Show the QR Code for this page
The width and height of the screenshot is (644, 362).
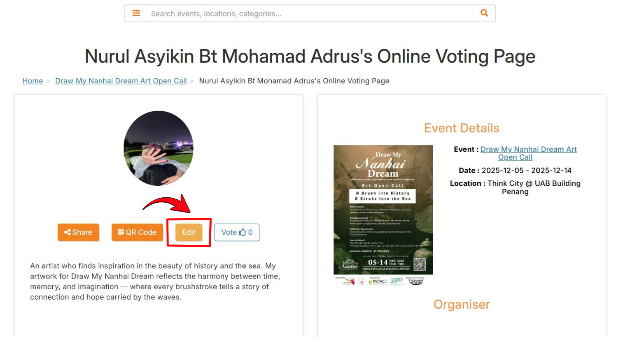[x=137, y=232]
